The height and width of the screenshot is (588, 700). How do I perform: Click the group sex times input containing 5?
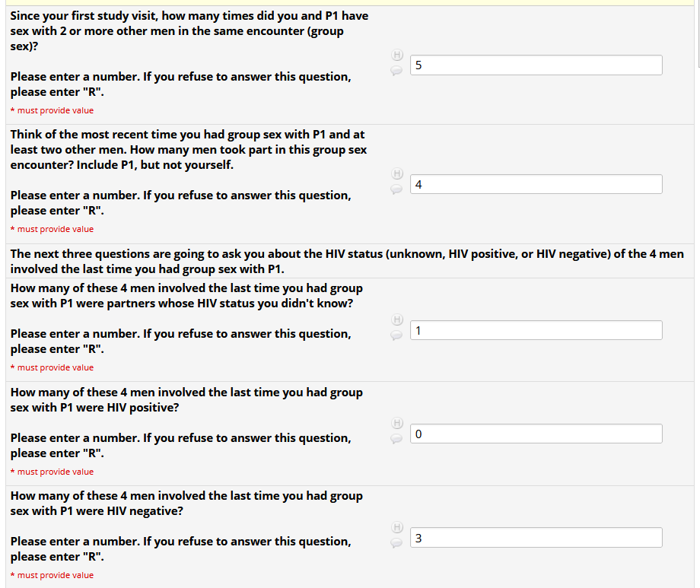tap(536, 65)
